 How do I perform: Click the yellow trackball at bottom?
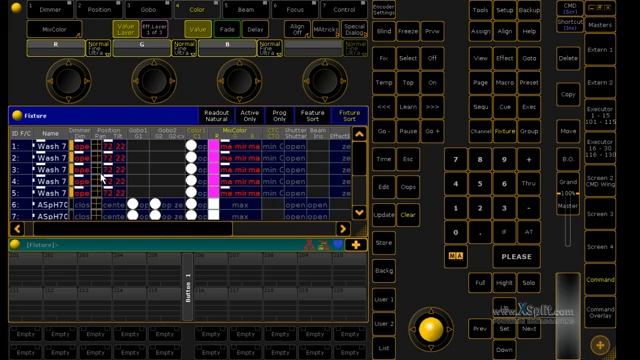(x=431, y=329)
